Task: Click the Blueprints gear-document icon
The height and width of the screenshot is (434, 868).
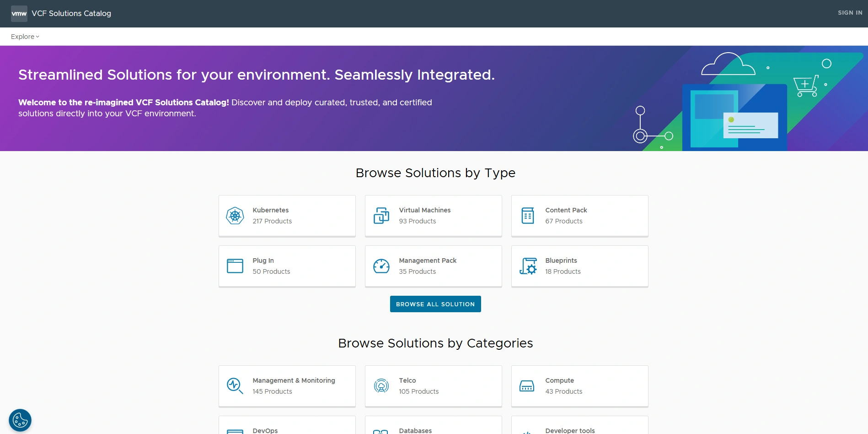Action: pos(527,266)
